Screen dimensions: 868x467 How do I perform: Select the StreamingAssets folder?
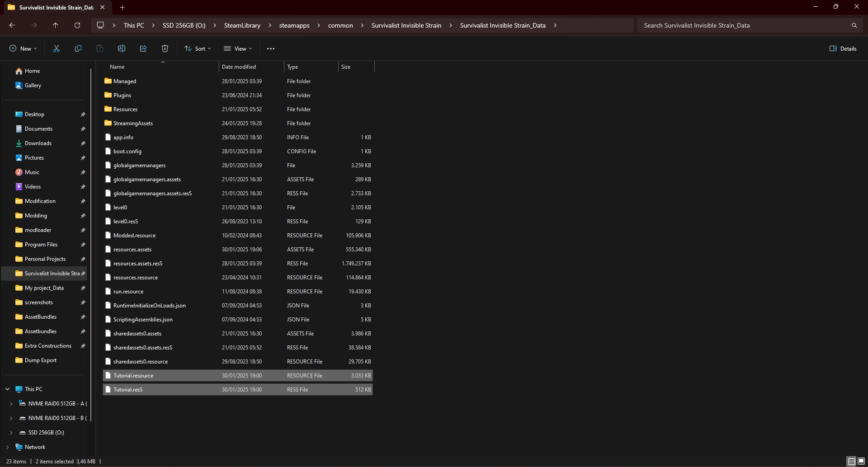coord(238,123)
